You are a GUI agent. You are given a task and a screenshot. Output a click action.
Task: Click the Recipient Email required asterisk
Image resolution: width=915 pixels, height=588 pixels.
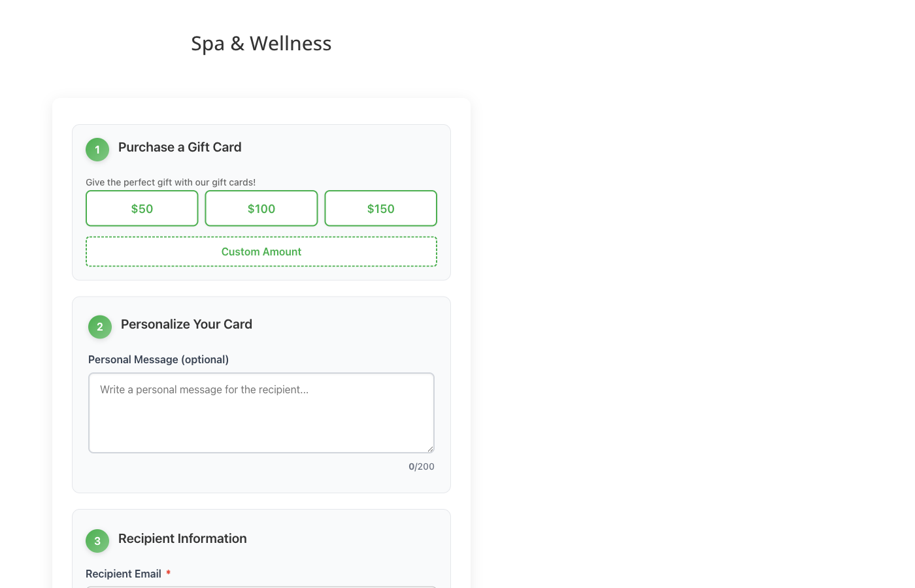[x=168, y=573]
